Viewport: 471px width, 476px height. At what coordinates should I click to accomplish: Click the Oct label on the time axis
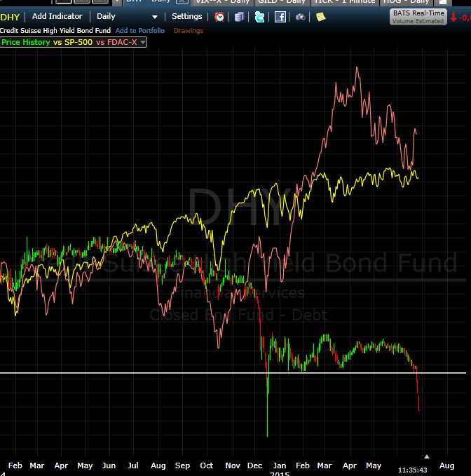tap(206, 465)
